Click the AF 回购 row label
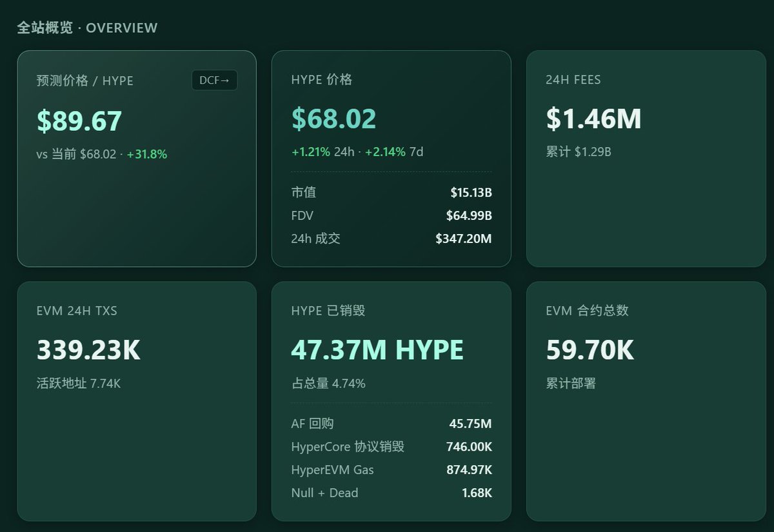 [312, 424]
